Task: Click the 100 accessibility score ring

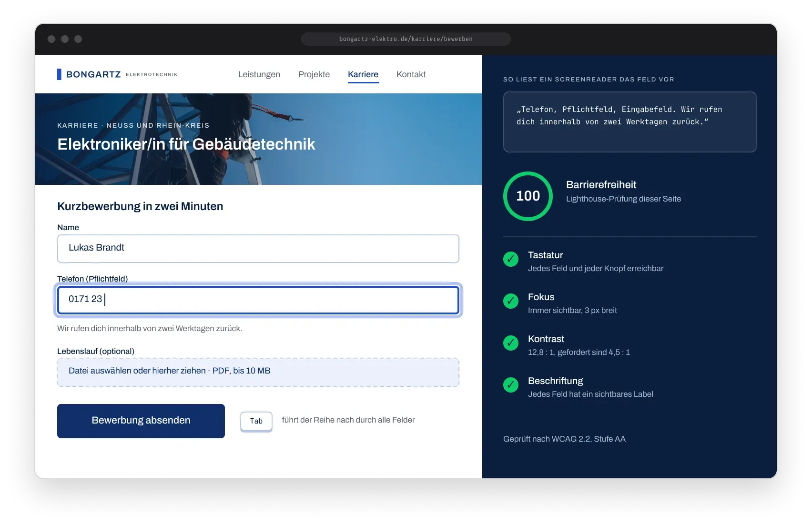Action: [528, 196]
